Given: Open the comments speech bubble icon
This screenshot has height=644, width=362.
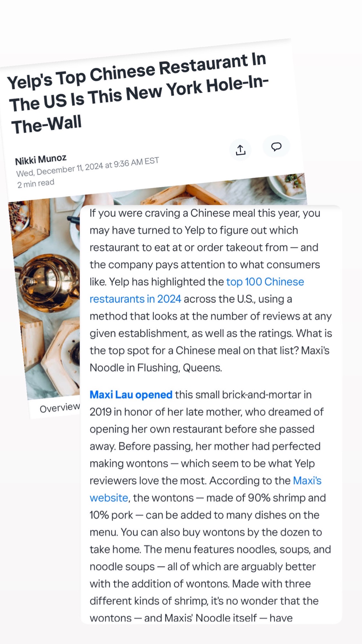Looking at the screenshot, I should [276, 147].
